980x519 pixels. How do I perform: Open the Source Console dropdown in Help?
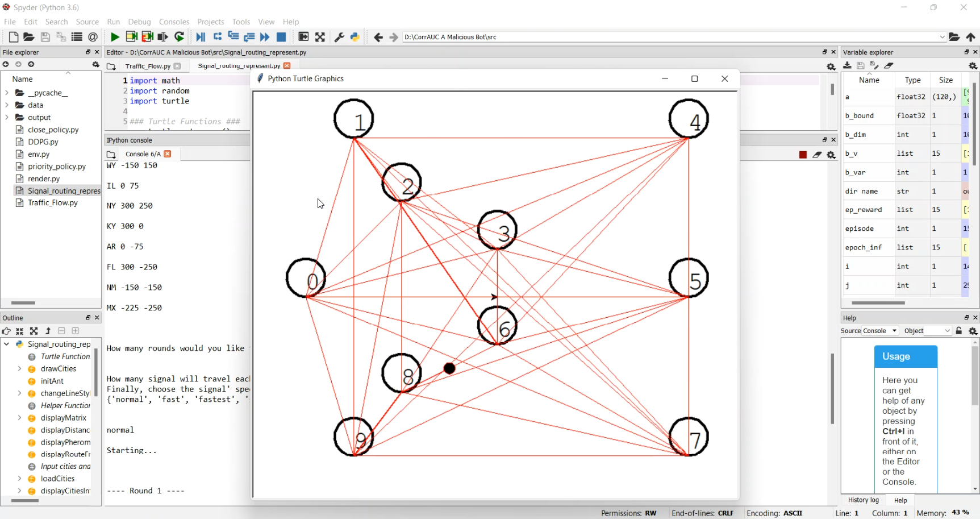tap(881, 331)
